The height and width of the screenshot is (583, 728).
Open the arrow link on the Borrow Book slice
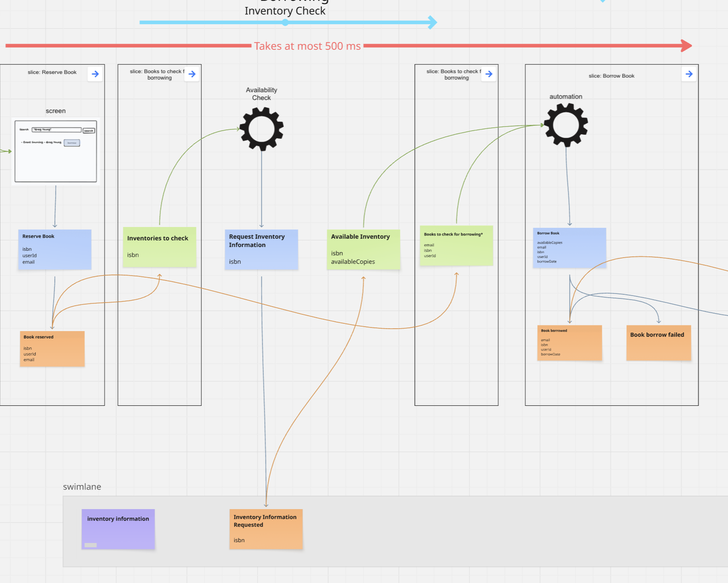(x=689, y=73)
